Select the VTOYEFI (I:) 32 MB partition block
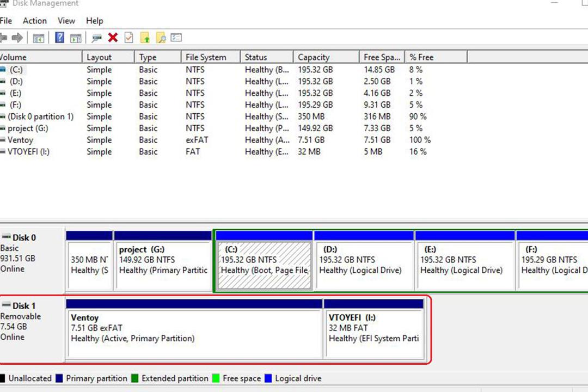This screenshot has height=392, width=588. [x=374, y=329]
